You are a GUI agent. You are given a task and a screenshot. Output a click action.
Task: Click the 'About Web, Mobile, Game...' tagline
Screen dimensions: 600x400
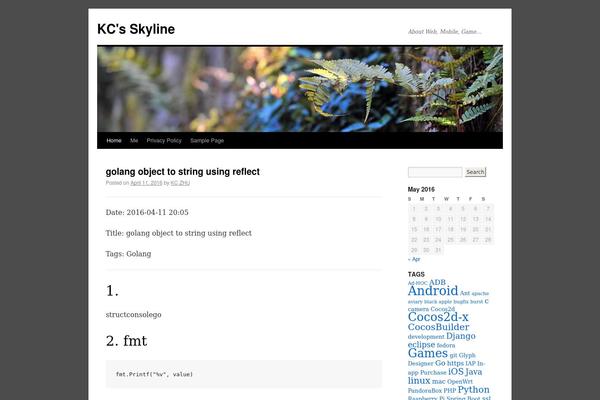tap(444, 32)
